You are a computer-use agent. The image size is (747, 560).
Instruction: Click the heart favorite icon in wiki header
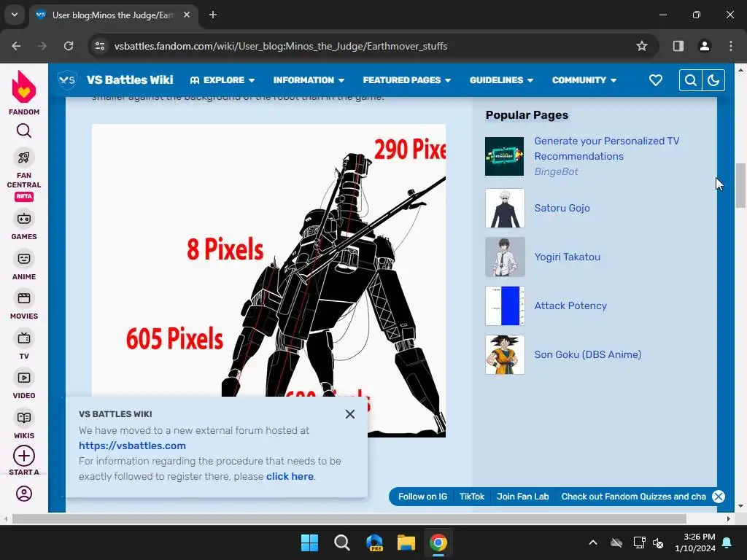[x=656, y=80]
